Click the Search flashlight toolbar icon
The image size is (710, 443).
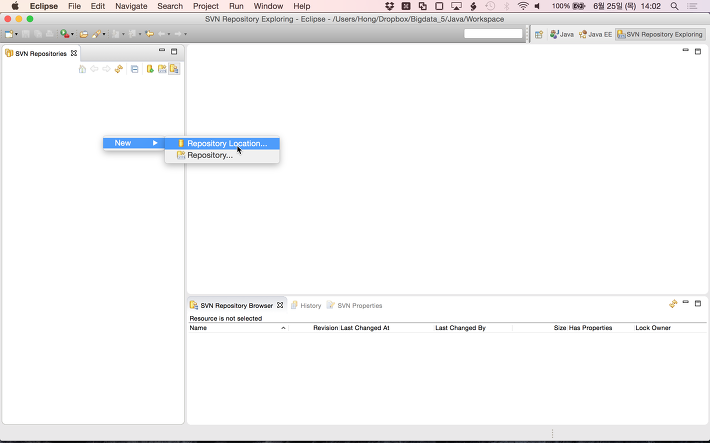[x=96, y=34]
